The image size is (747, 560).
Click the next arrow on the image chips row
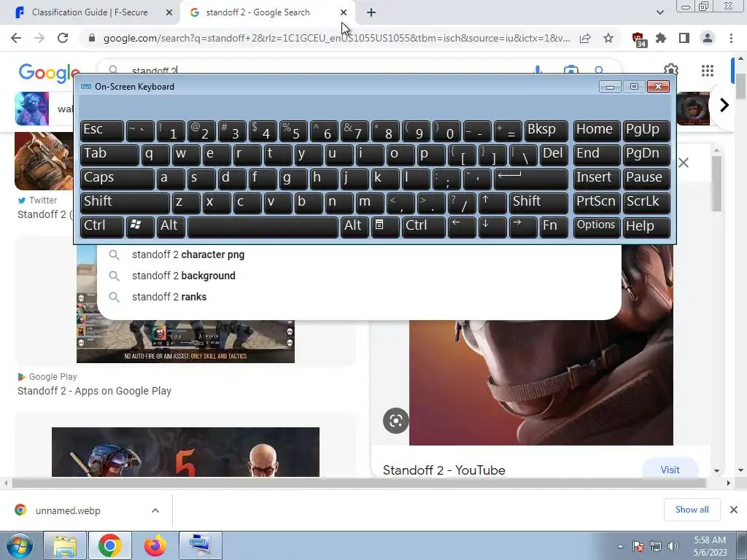[x=724, y=105]
